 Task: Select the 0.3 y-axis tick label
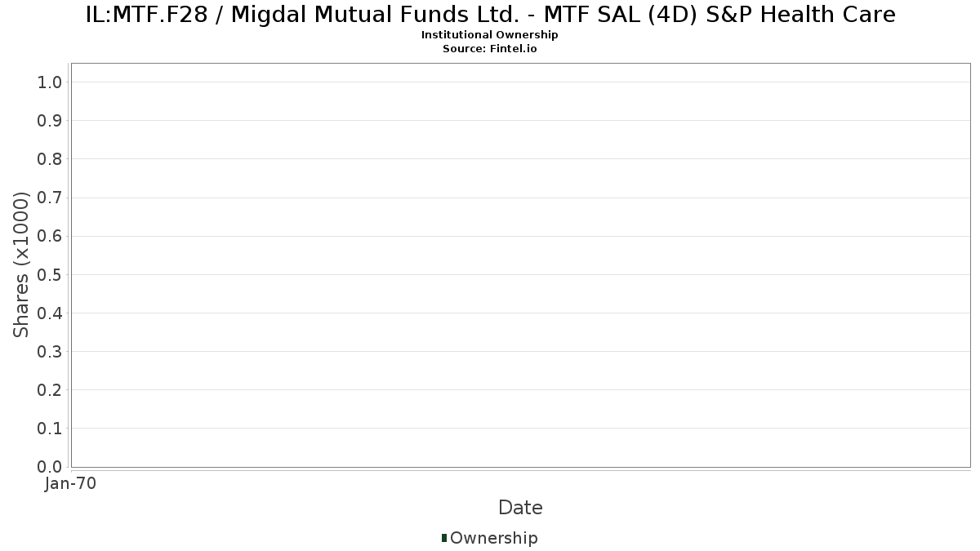coord(51,351)
